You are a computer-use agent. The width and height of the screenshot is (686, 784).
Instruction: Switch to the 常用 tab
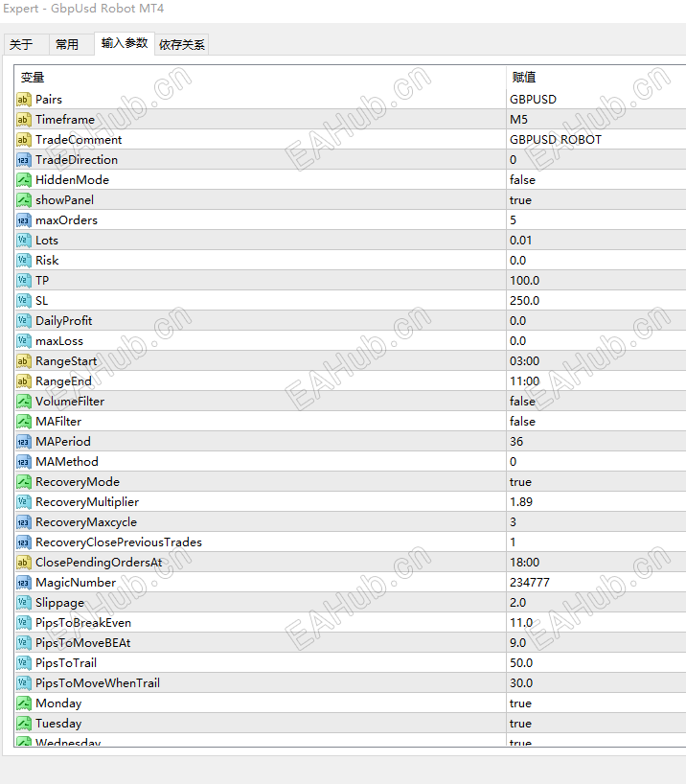tap(72, 44)
